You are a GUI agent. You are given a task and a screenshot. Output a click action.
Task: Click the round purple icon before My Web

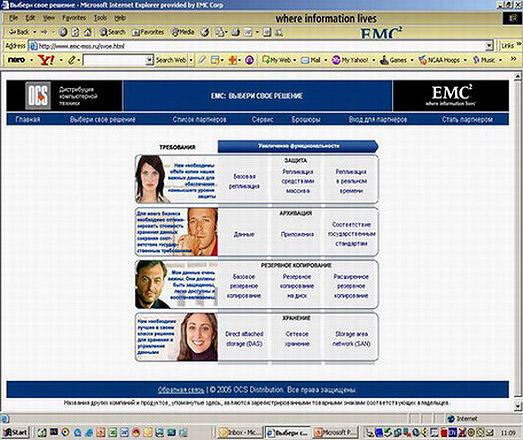pyautogui.click(x=249, y=60)
